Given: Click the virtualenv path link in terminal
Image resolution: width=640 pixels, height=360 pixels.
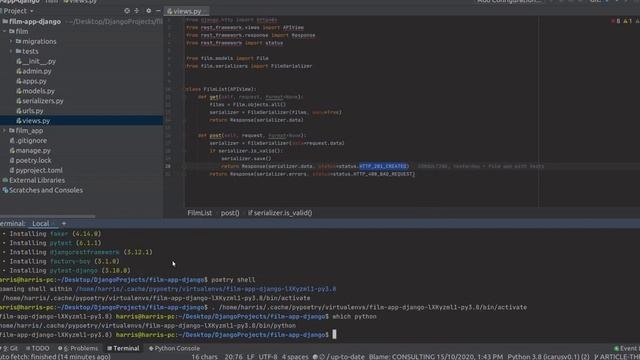Looking at the screenshot, I should tap(206, 289).
